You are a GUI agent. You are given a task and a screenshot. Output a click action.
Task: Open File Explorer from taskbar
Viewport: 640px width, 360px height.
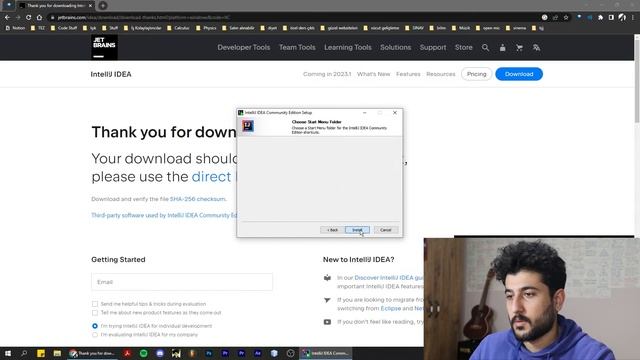[57, 353]
